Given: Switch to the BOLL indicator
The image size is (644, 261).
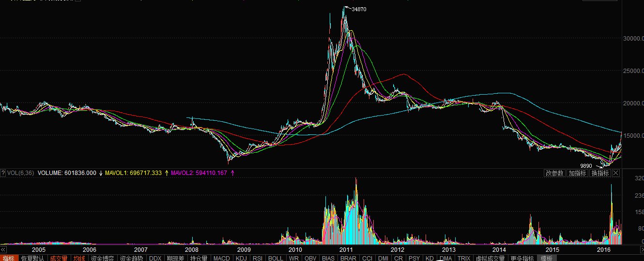Looking at the screenshot, I should [x=276, y=258].
